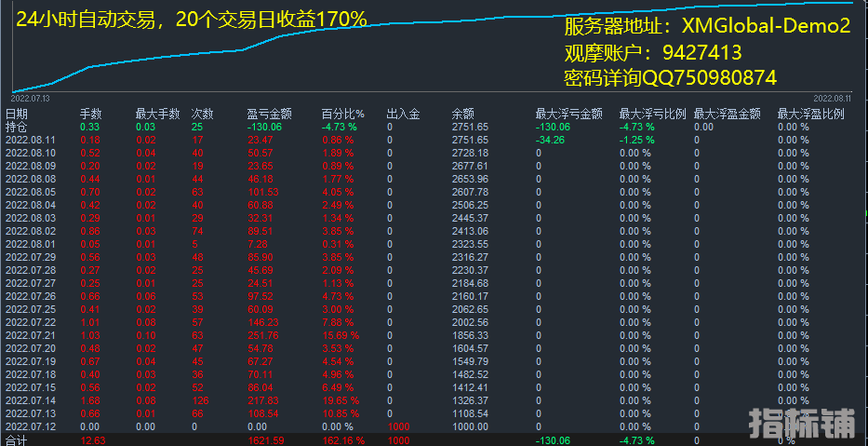The image size is (868, 446).
Task: Click the 出入金 column header
Action: (x=402, y=114)
